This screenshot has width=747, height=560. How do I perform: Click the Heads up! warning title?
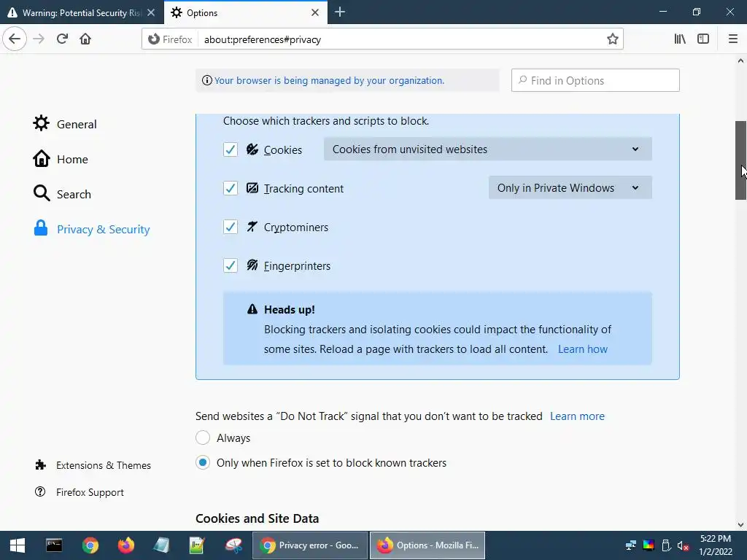(289, 309)
